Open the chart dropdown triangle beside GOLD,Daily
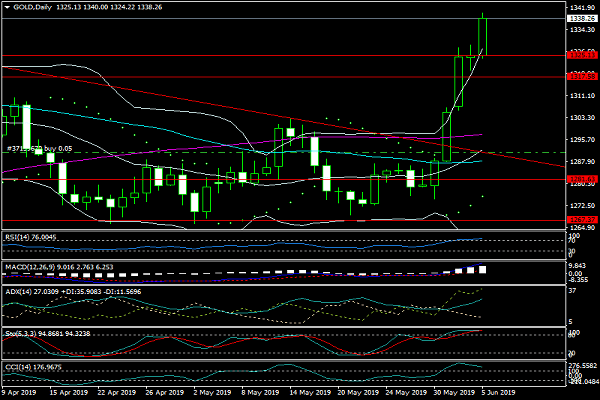Viewport: 600px width, 400px height. point(7,7)
